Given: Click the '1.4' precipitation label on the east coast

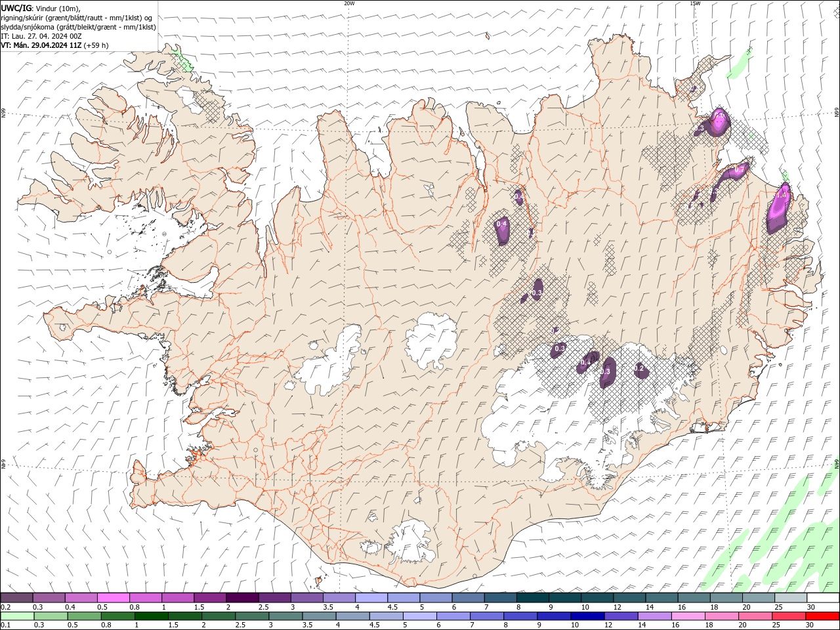Looking at the screenshot, I should (x=781, y=196).
